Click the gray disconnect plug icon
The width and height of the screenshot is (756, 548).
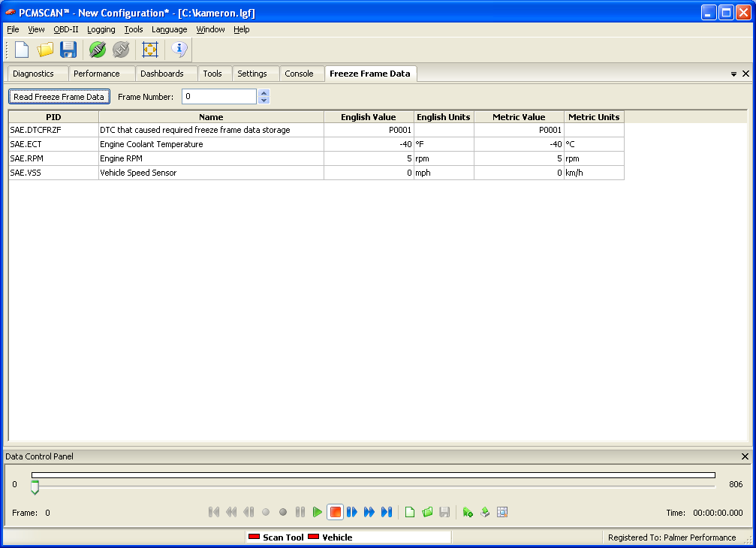coord(121,50)
